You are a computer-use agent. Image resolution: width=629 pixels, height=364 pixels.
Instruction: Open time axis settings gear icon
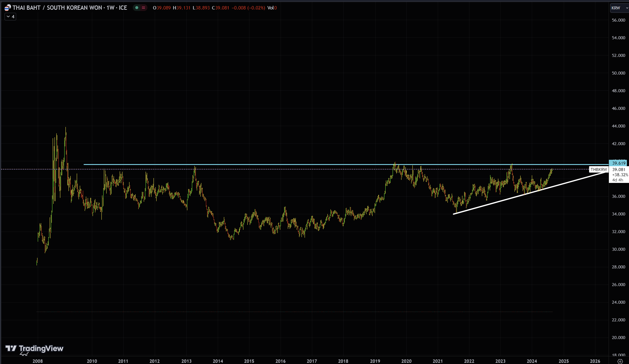point(620,361)
